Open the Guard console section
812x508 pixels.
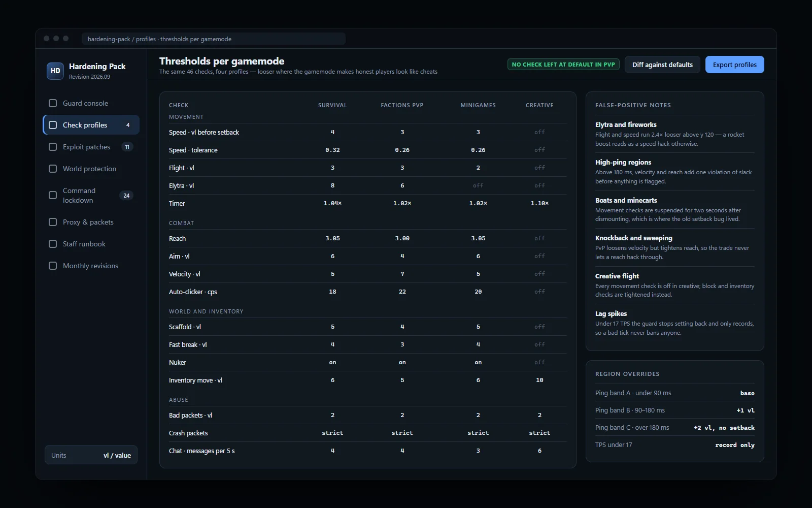point(91,103)
